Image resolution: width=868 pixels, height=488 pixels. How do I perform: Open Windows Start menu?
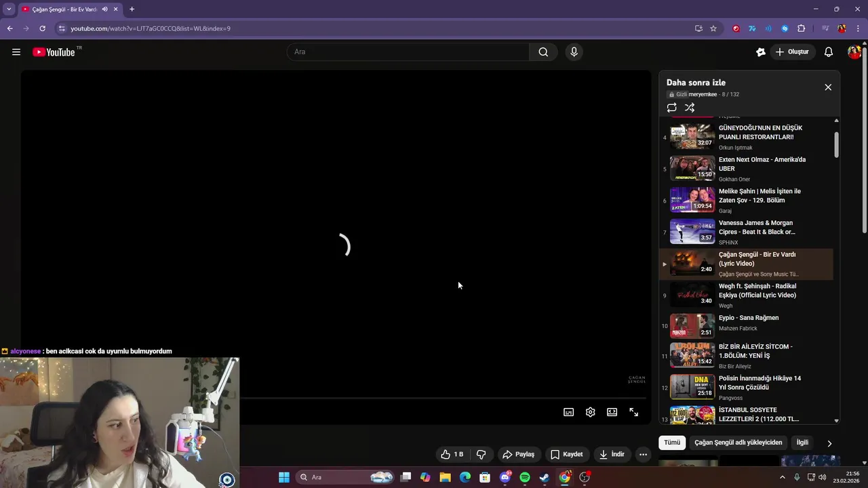(x=284, y=477)
